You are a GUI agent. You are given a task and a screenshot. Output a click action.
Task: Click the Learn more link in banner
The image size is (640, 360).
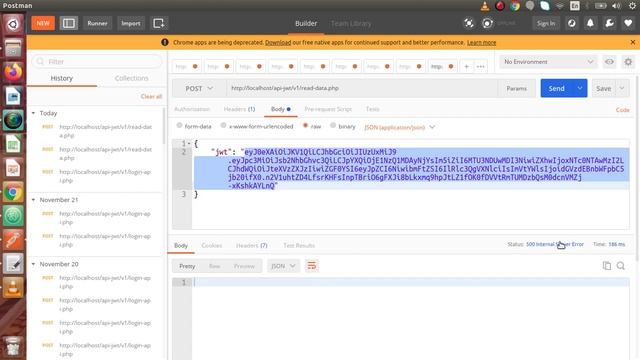(x=481, y=42)
